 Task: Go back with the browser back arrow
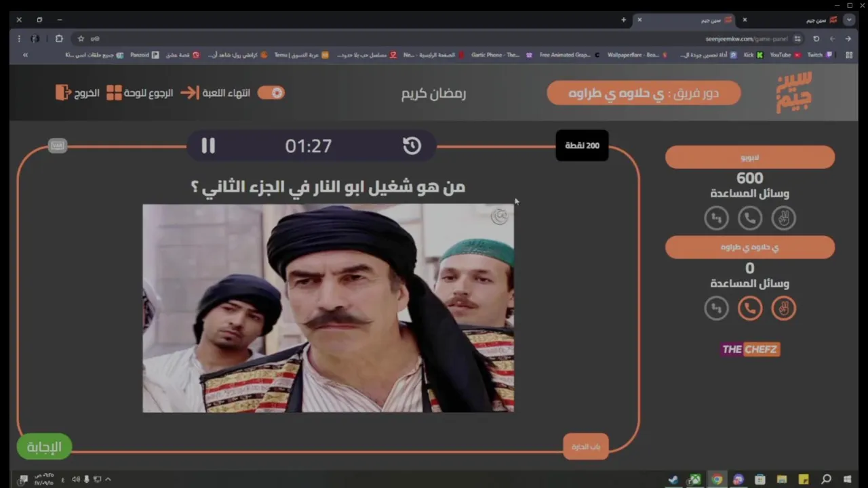(848, 39)
